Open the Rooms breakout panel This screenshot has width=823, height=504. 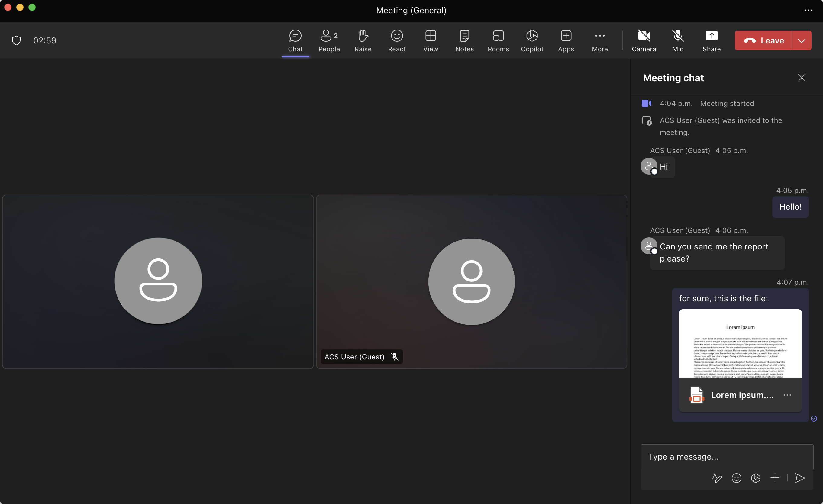(499, 40)
